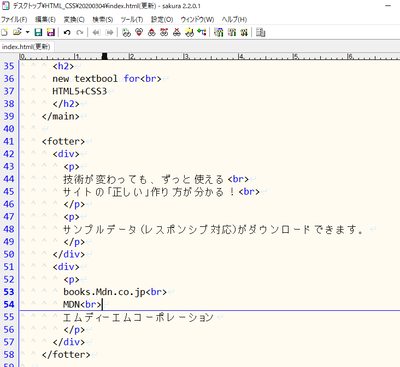Viewport: 400px width, 367px height.
Task: Click line number 41 in the gutter
Action: pos(9,141)
